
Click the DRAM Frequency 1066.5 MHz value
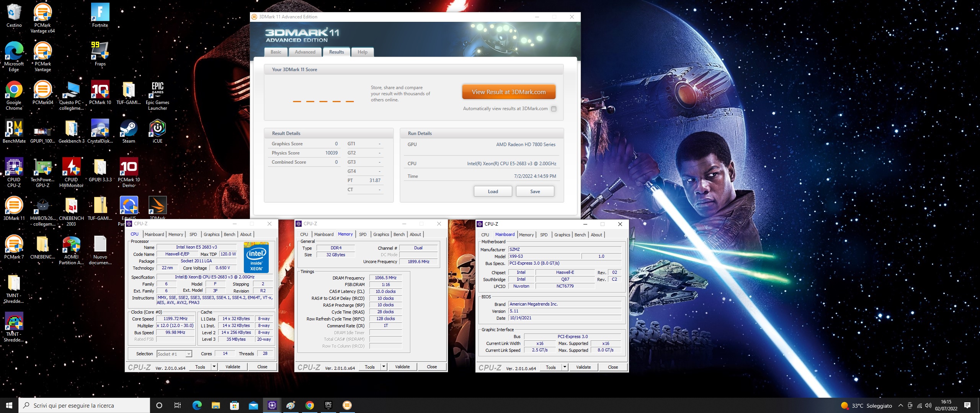tap(385, 278)
